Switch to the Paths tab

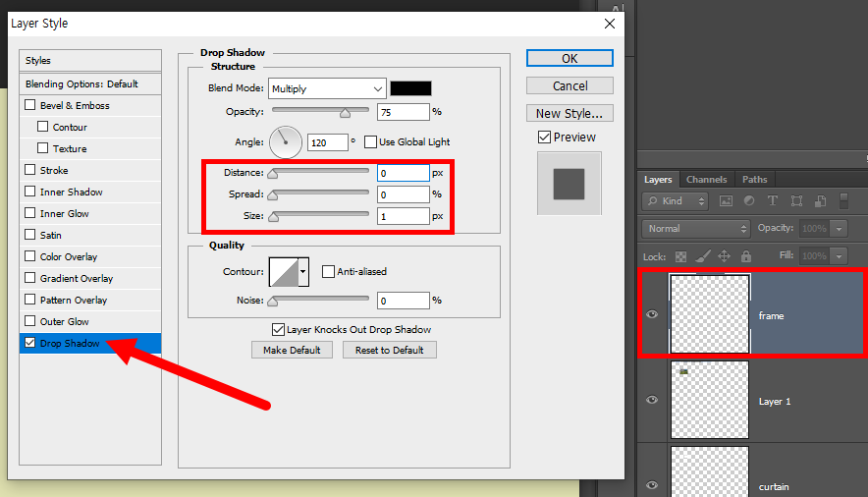(754, 180)
